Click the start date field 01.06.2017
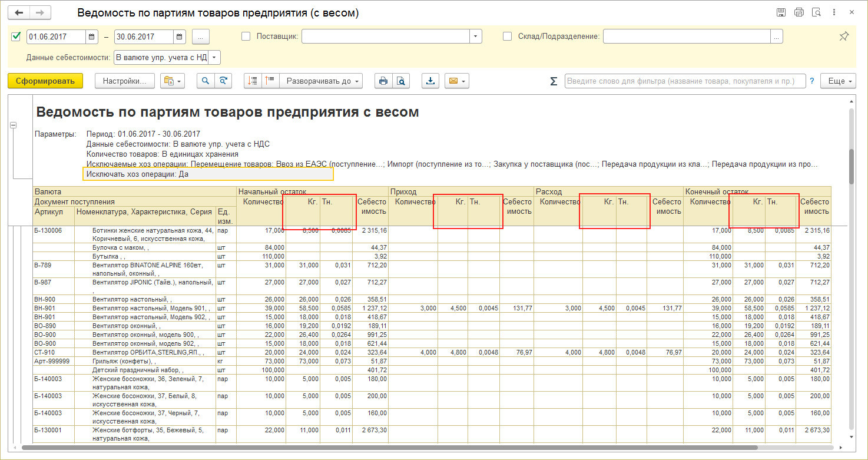This screenshot has height=460, width=868. point(56,37)
